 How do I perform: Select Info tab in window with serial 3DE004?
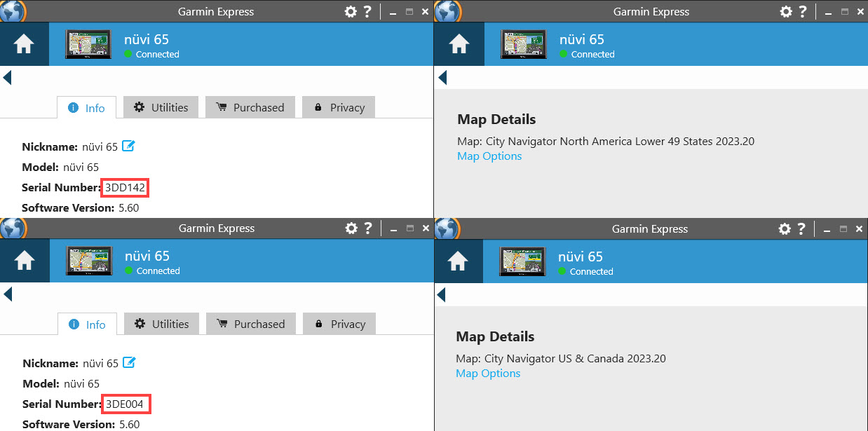pos(88,324)
